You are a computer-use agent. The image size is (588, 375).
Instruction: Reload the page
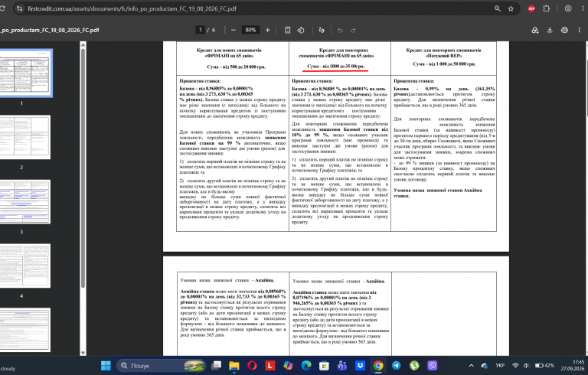pyautogui.click(x=2, y=8)
